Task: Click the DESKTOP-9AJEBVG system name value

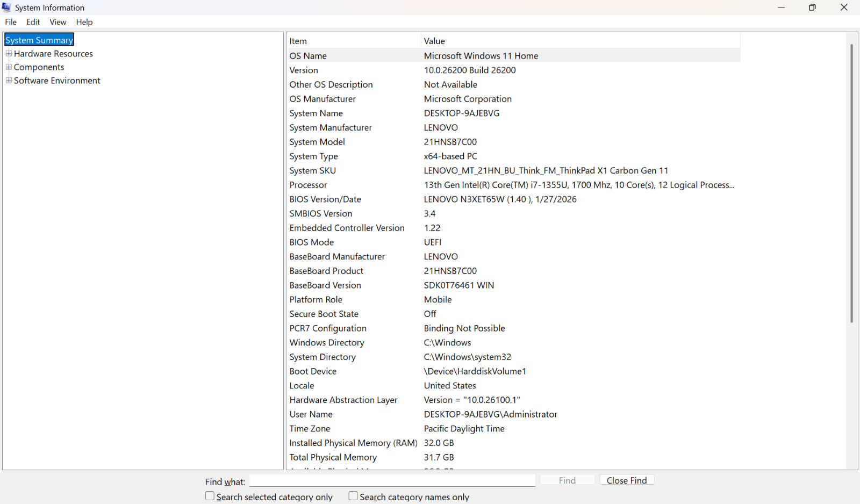Action: tap(462, 113)
